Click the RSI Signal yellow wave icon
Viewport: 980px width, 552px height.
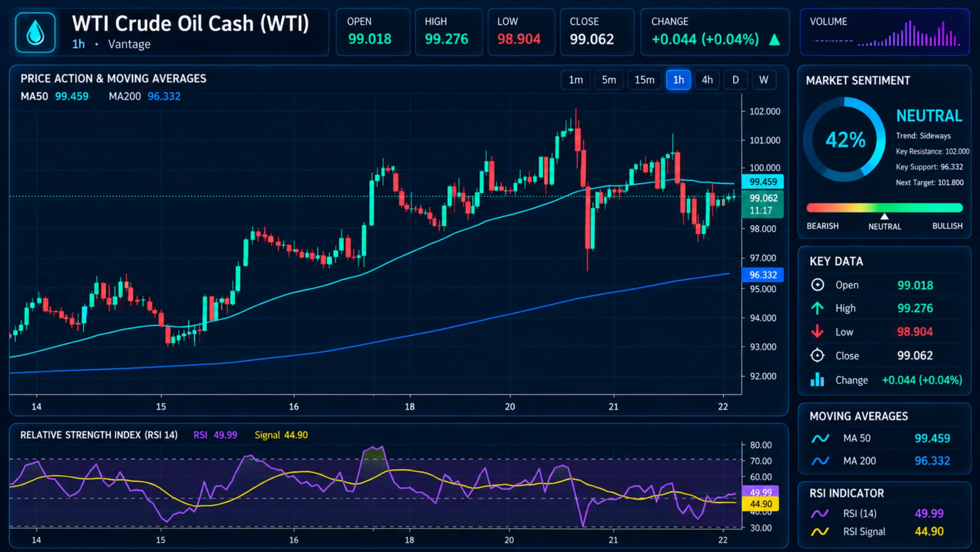point(820,532)
